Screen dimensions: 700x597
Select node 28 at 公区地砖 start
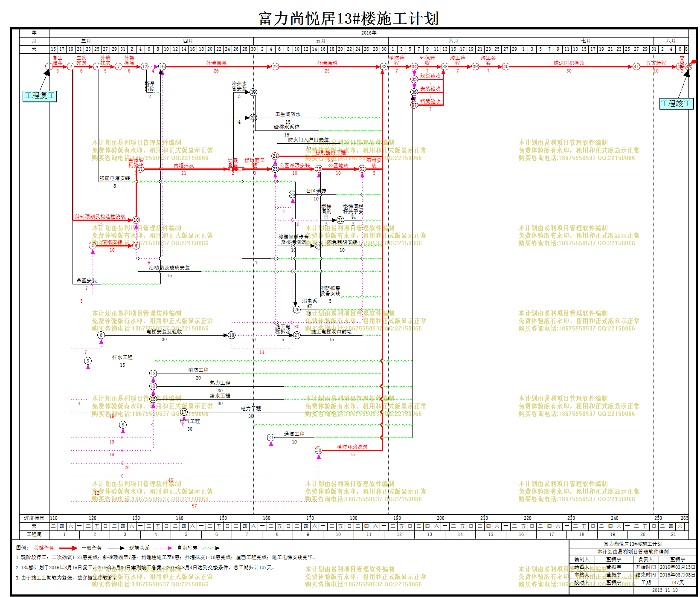pos(319,169)
